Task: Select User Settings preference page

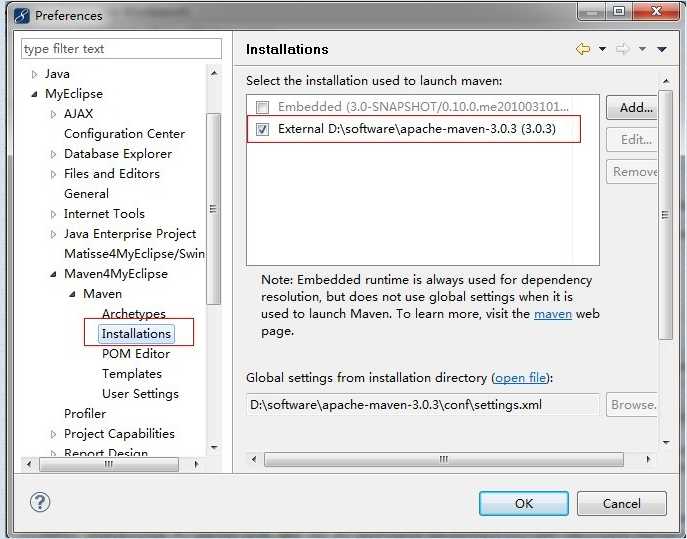Action: (x=140, y=393)
